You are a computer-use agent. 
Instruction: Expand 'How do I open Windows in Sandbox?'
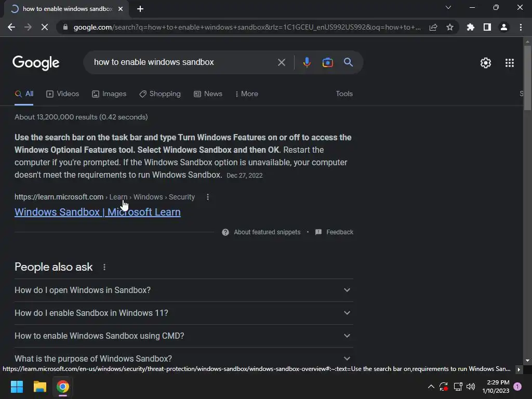pos(184,290)
